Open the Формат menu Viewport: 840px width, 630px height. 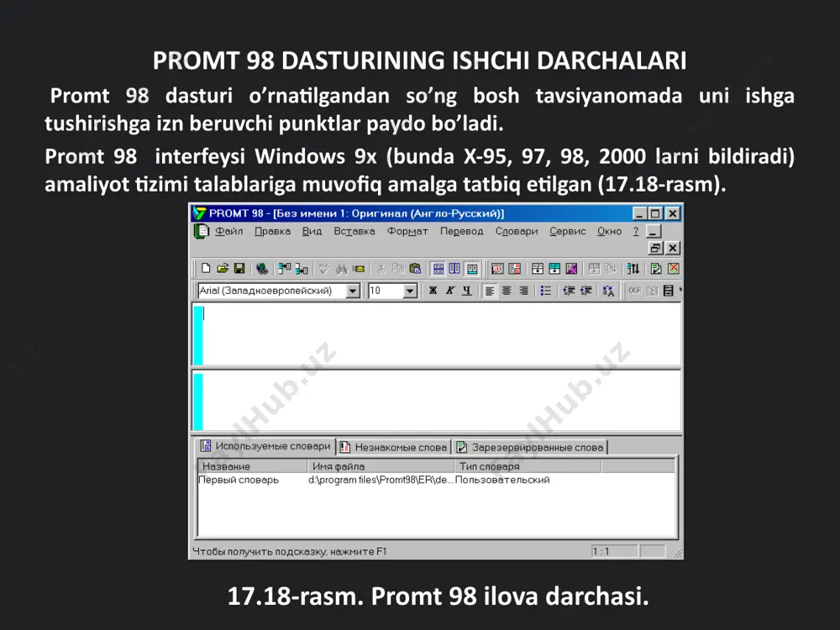point(407,231)
